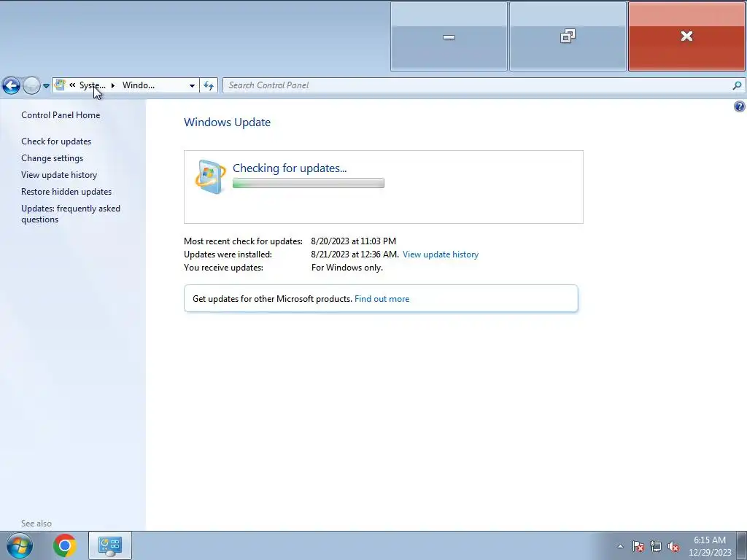Open the clock showing 6:15 AM
This screenshot has width=747, height=560.
click(x=710, y=546)
